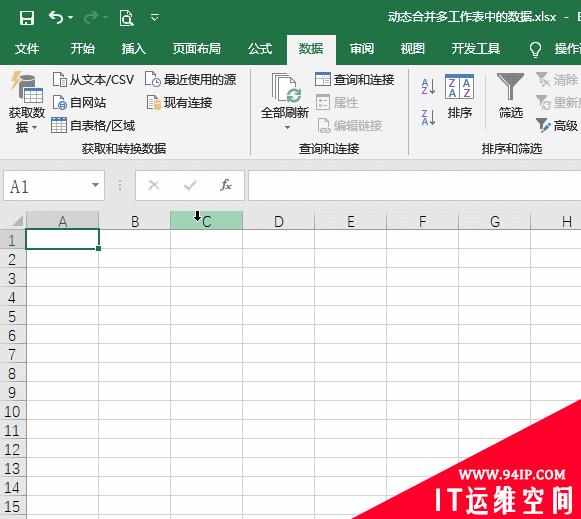Open Print Preview from quick access toolbar
The width and height of the screenshot is (581, 519).
tap(126, 18)
